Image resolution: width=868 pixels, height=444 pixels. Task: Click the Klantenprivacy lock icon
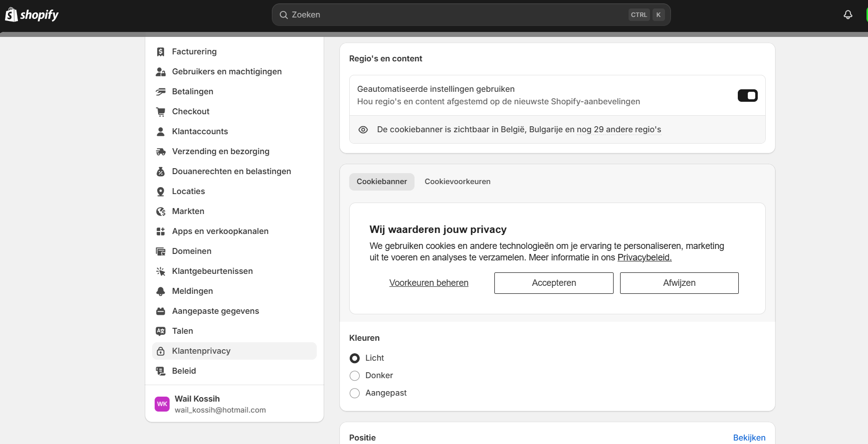161,351
